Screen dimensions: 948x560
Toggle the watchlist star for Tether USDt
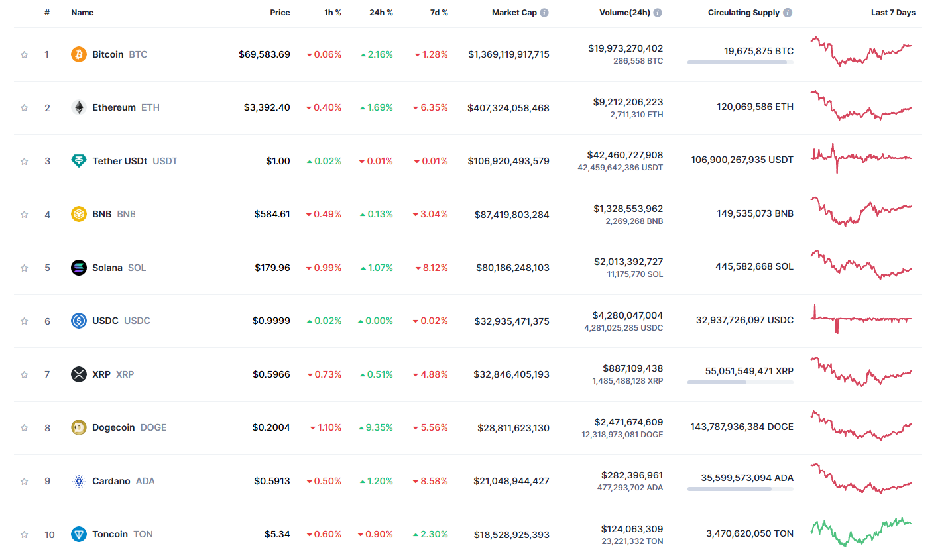coord(25,161)
